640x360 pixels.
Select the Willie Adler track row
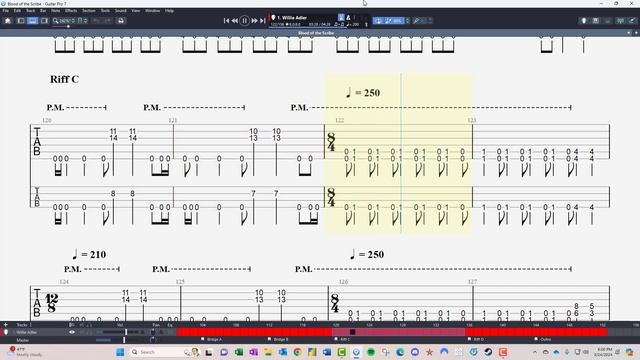tap(27, 332)
